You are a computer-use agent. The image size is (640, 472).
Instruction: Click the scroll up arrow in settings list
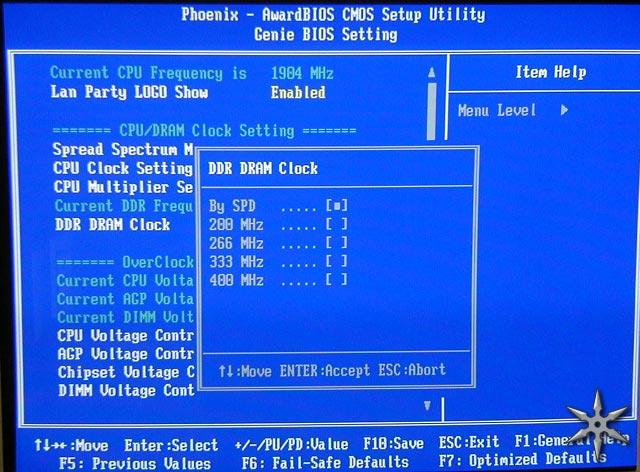pyautogui.click(x=431, y=73)
